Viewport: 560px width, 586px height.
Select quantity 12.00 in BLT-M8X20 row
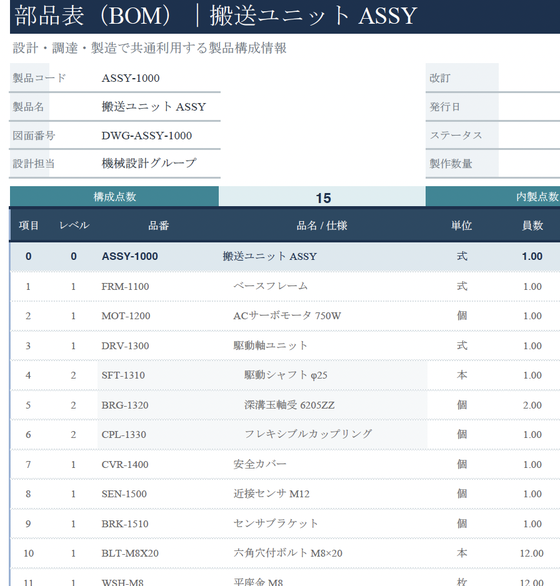click(x=532, y=553)
